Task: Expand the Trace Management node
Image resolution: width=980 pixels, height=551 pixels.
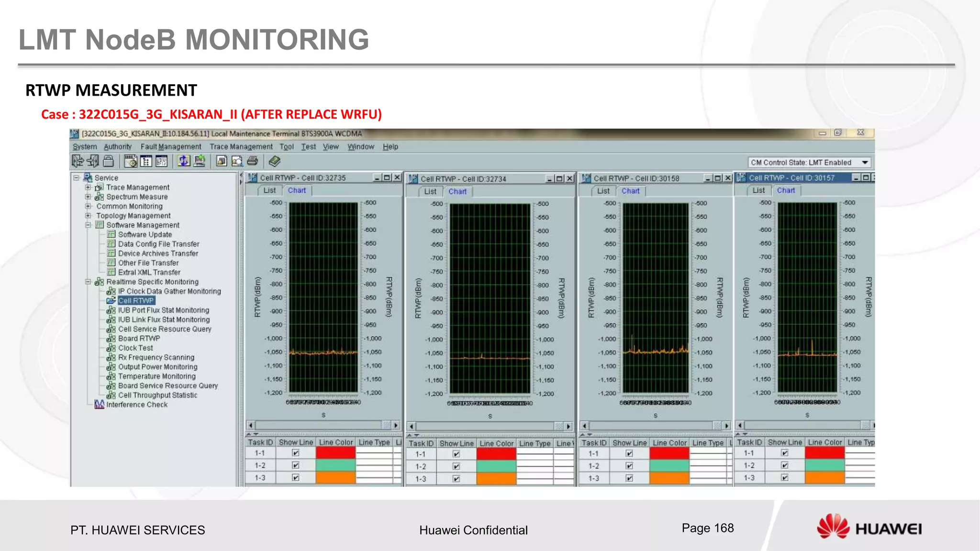Action: click(x=88, y=187)
